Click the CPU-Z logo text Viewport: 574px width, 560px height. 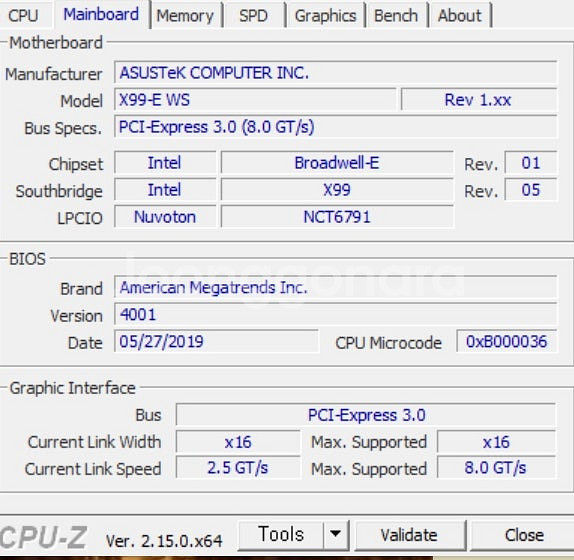(x=43, y=537)
